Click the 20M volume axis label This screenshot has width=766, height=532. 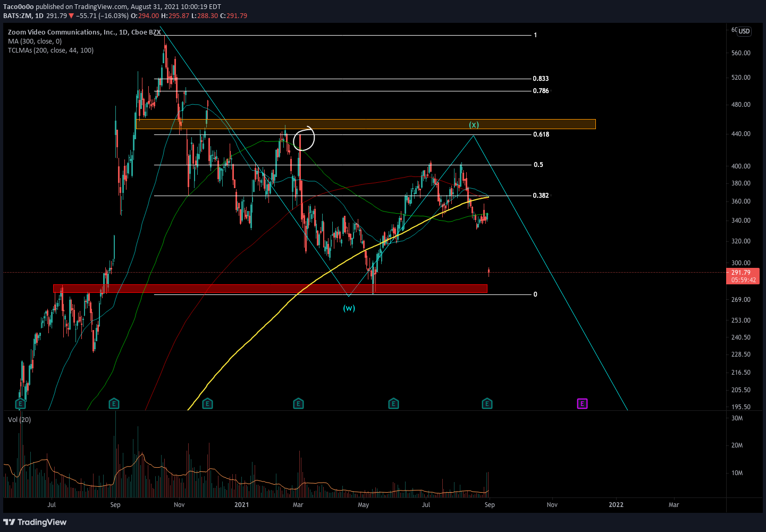point(737,445)
